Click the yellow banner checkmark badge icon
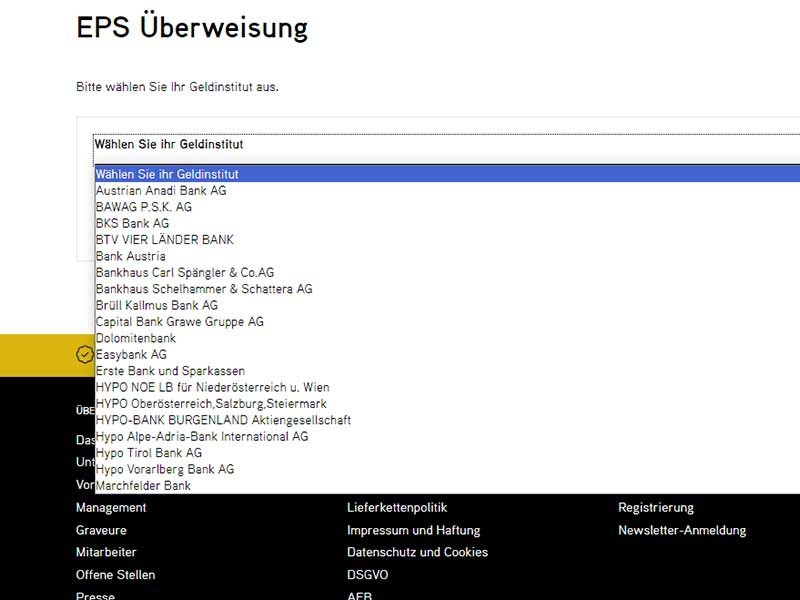The width and height of the screenshot is (800, 600). [85, 354]
